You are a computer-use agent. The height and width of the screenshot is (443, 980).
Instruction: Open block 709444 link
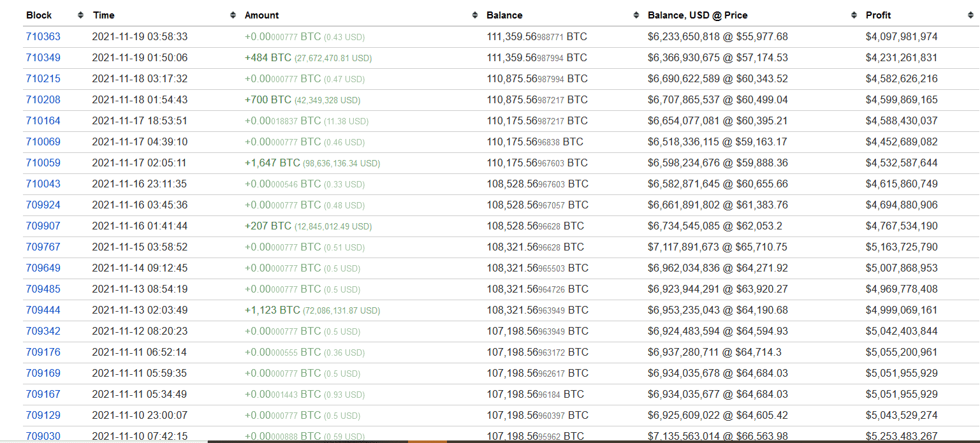click(x=43, y=310)
